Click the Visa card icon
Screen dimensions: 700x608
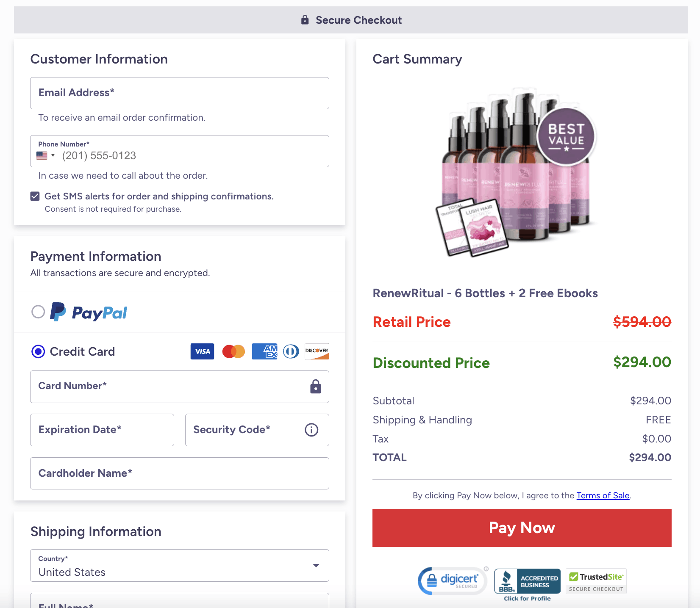pos(202,351)
